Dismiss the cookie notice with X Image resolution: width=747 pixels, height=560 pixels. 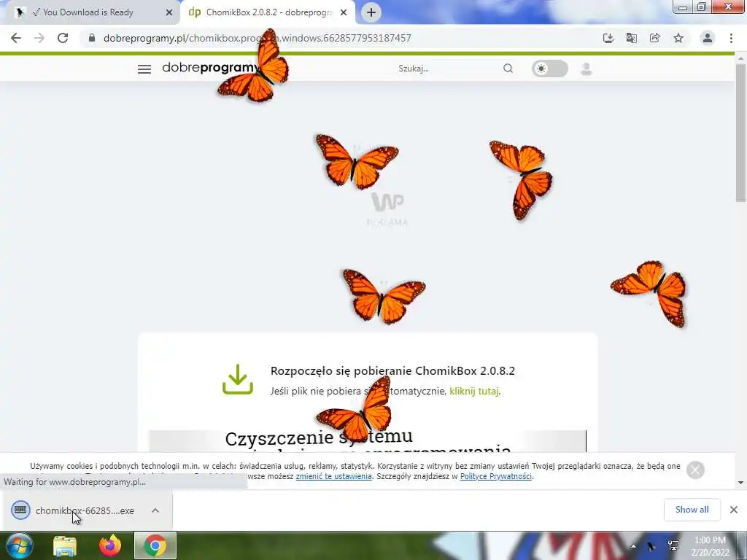(x=695, y=470)
